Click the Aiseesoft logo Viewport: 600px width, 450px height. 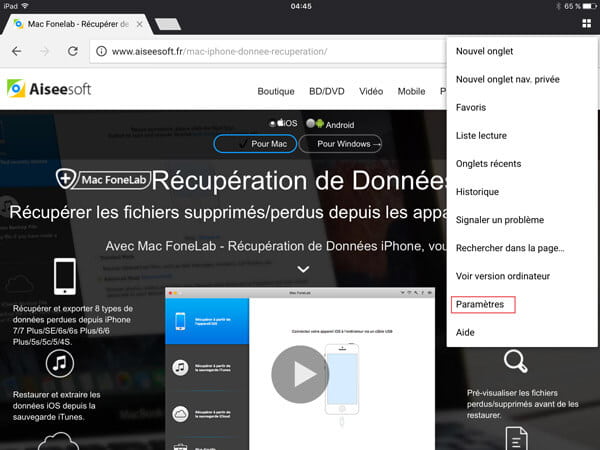click(49, 88)
